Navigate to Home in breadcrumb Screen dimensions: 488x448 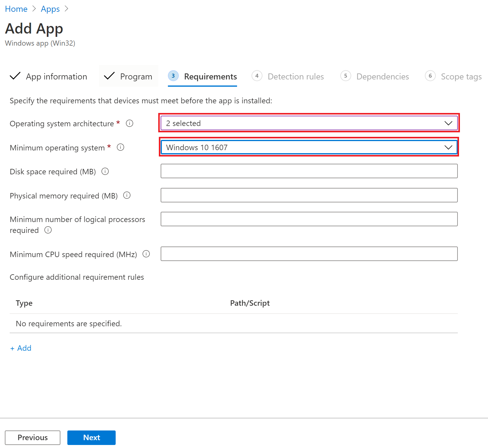pyautogui.click(x=16, y=9)
